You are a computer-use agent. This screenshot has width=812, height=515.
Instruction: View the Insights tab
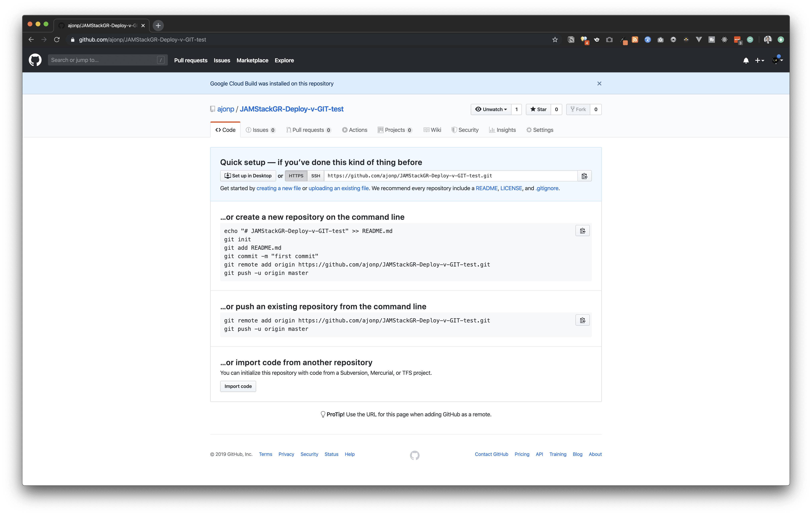click(x=503, y=130)
